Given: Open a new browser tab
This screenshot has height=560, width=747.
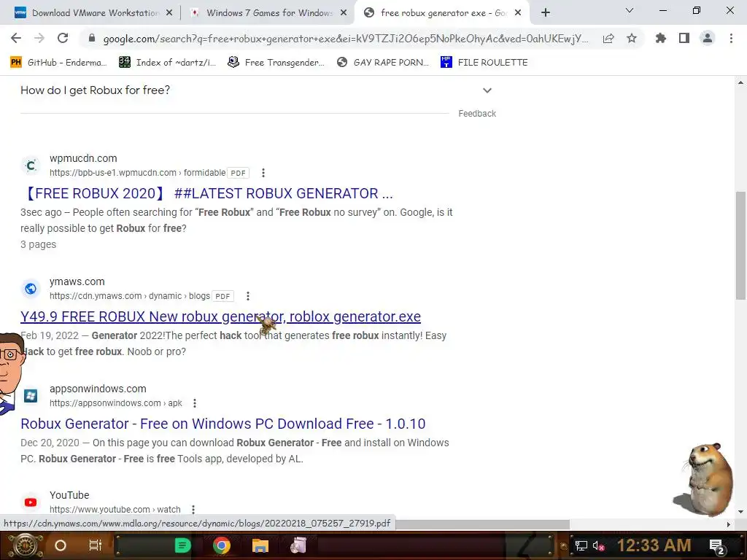Looking at the screenshot, I should tap(546, 13).
